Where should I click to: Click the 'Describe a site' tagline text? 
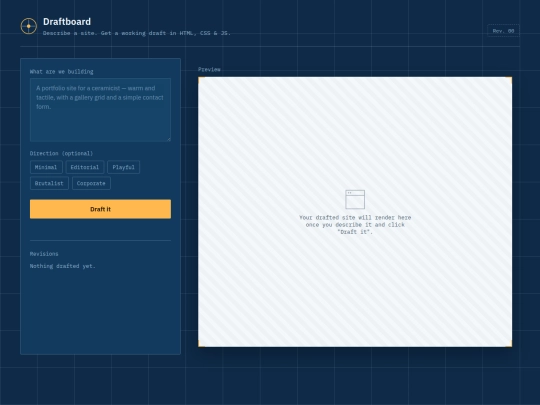(137, 33)
